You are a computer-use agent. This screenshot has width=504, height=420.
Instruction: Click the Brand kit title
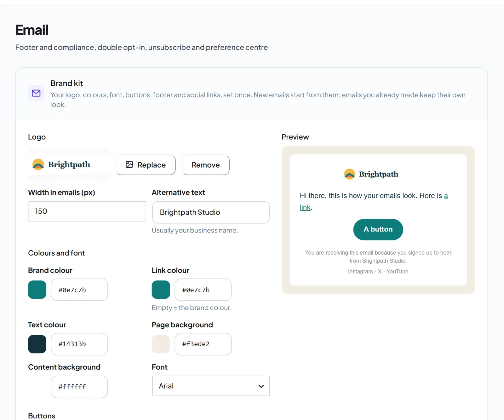pyautogui.click(x=66, y=83)
